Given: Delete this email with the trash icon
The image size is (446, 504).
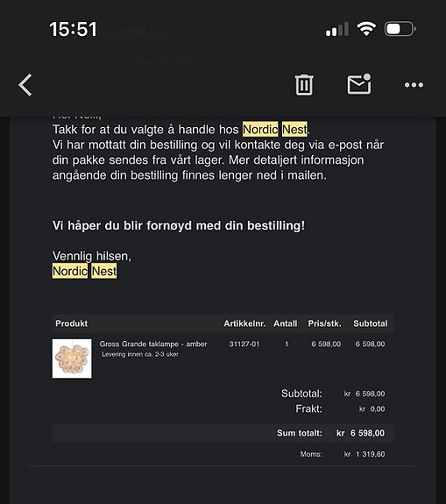Looking at the screenshot, I should 304,85.
